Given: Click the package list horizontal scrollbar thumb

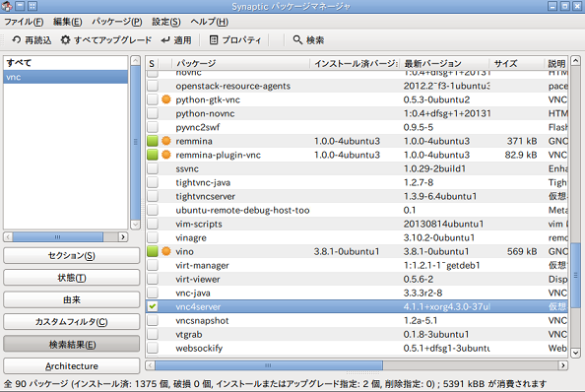Looking at the screenshot, I should 269,365.
